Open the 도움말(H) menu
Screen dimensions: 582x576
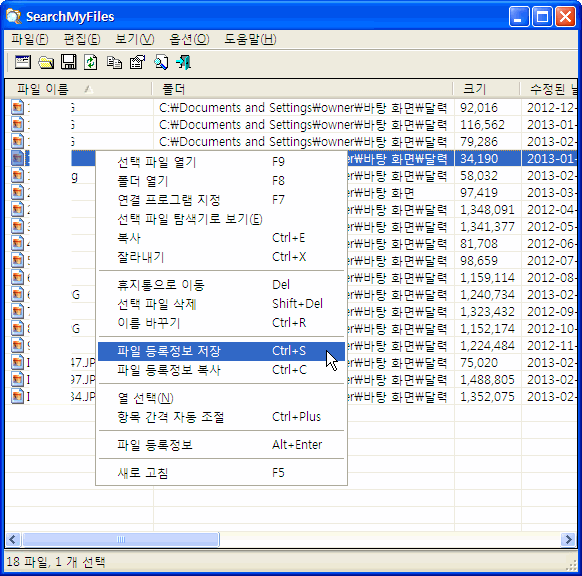(x=250, y=39)
